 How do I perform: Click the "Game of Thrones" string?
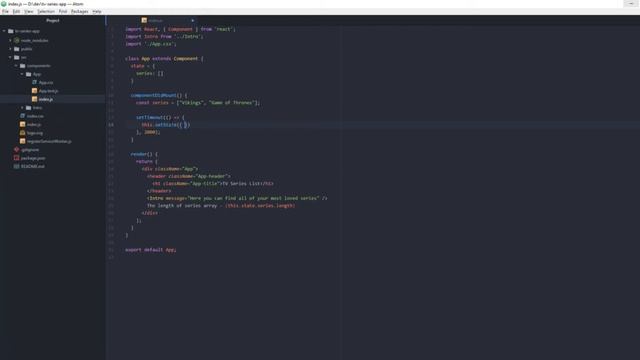(x=232, y=103)
